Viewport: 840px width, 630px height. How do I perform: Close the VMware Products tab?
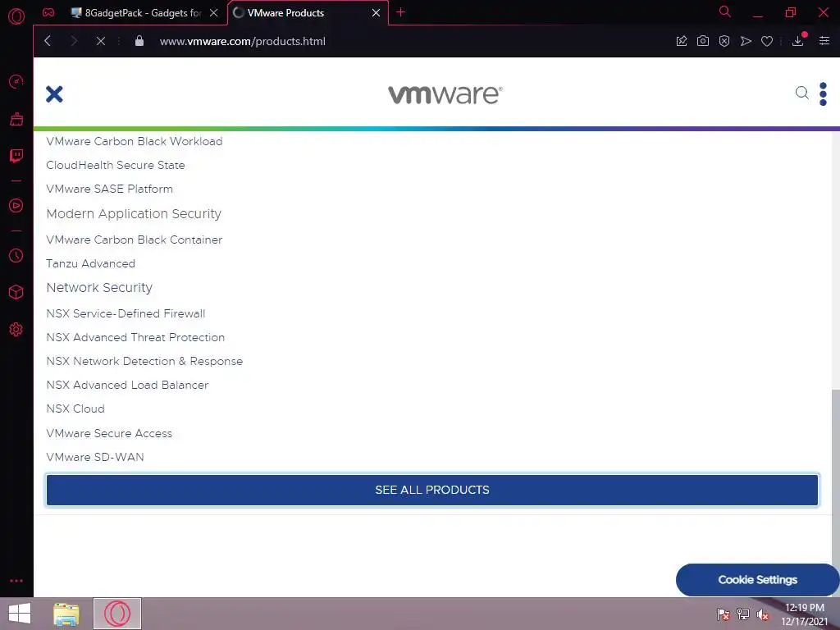coord(376,13)
